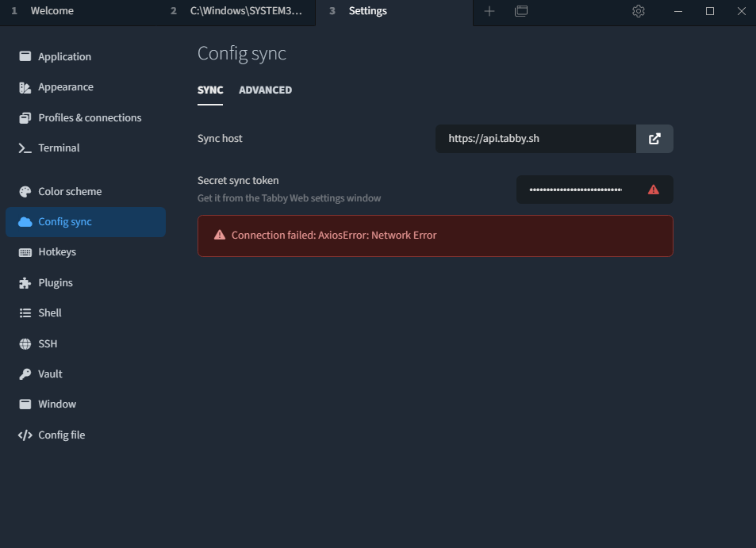756x548 pixels.
Task: Click the 'Get it from the Tabby Web settings window' hint
Action: (290, 198)
